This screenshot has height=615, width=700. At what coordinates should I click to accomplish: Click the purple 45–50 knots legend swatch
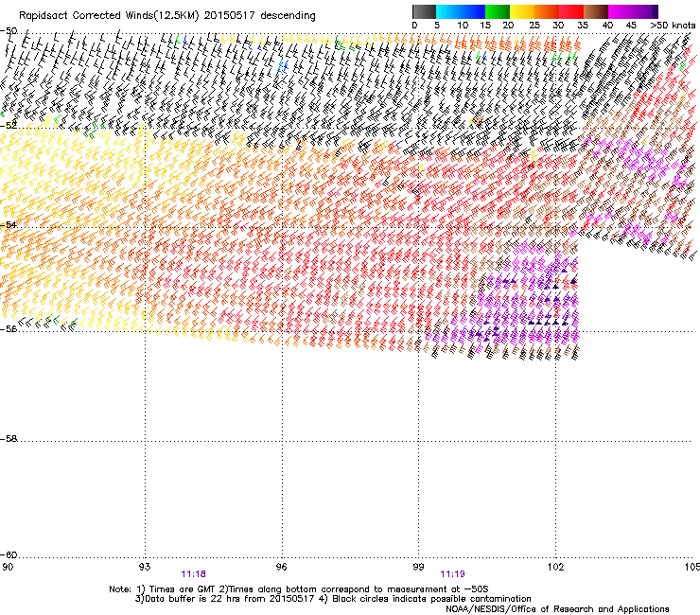coord(645,11)
